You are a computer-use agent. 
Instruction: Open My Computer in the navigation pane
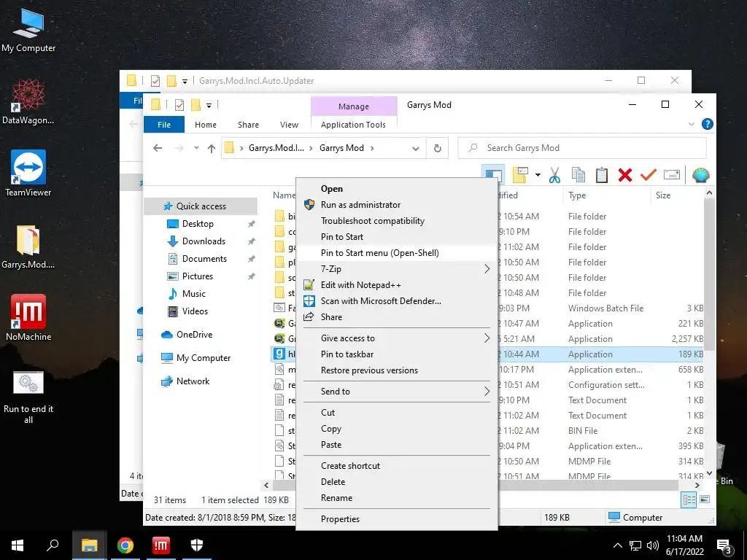pyautogui.click(x=204, y=358)
